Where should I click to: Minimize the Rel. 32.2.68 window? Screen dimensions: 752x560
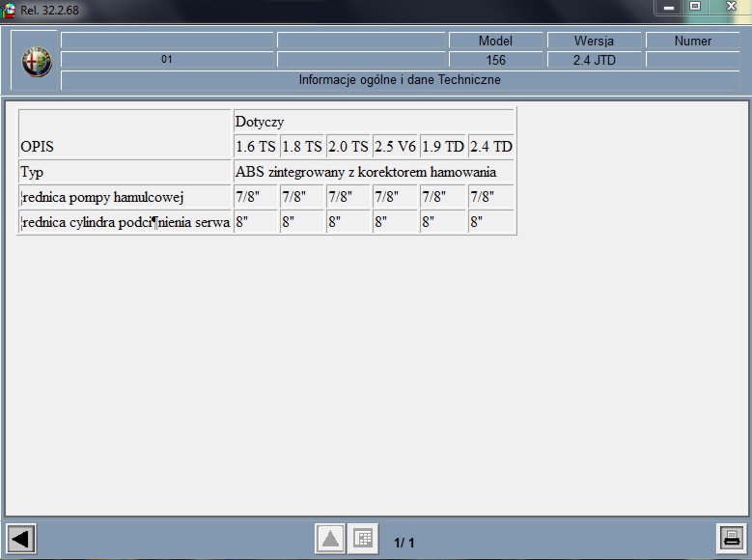[669, 7]
